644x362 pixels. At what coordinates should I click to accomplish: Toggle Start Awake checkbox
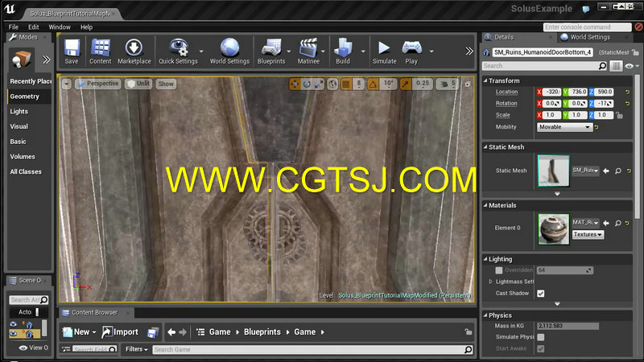pyautogui.click(x=540, y=348)
